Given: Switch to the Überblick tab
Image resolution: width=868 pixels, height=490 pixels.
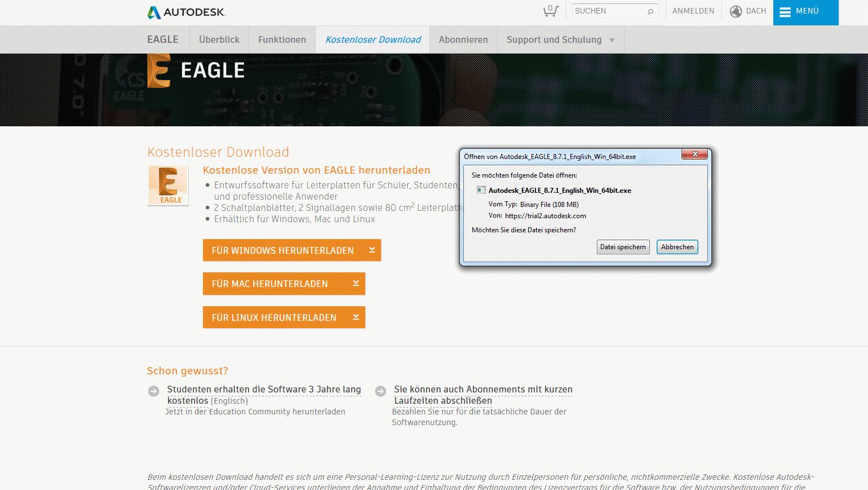Looking at the screenshot, I should 219,39.
